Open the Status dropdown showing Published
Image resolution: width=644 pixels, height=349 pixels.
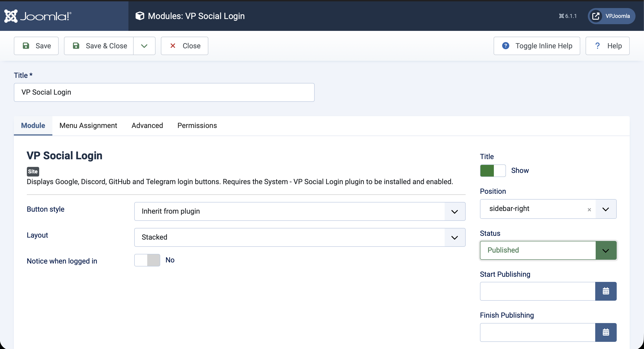point(548,250)
